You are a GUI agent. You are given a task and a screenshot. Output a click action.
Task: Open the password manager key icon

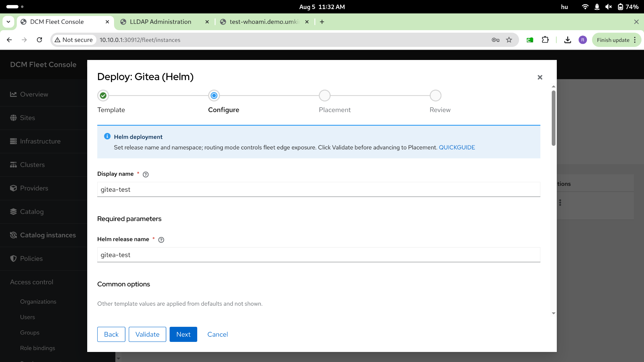(495, 40)
